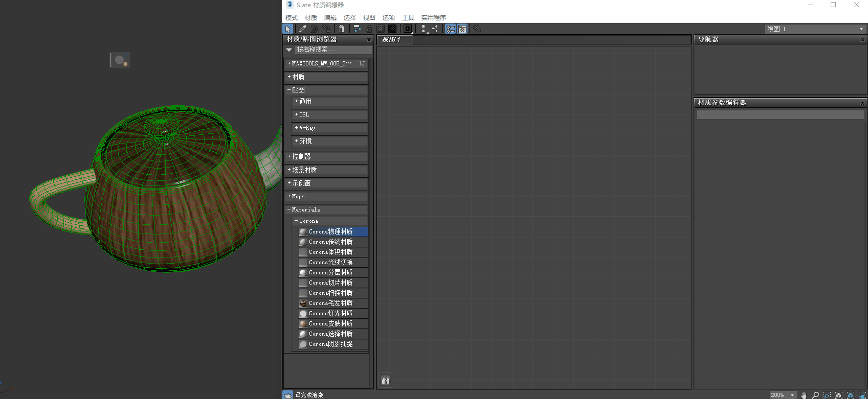Select Corona物理材质 in the list
This screenshot has width=868, height=399.
tap(330, 231)
